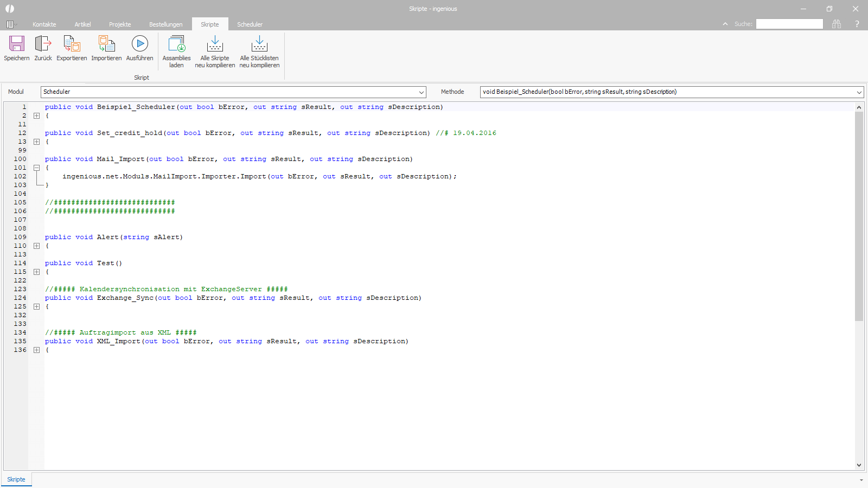The image size is (868, 488).
Task: Click the closing brace on line 103
Action: click(x=47, y=185)
